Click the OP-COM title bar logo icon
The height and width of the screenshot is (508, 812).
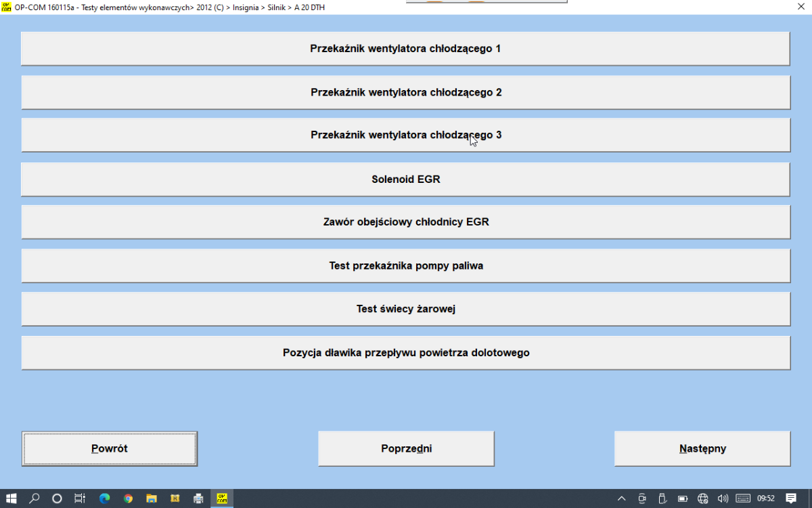[x=7, y=6]
